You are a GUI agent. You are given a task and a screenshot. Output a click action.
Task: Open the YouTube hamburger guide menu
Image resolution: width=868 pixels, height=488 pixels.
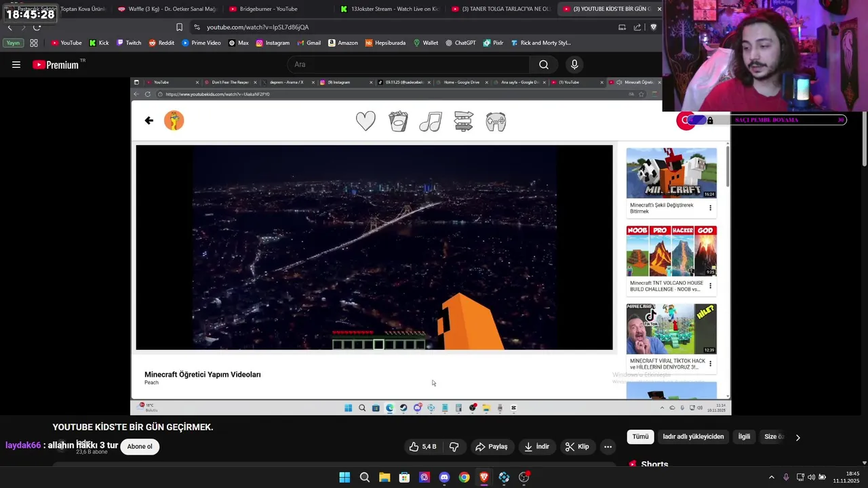16,64
